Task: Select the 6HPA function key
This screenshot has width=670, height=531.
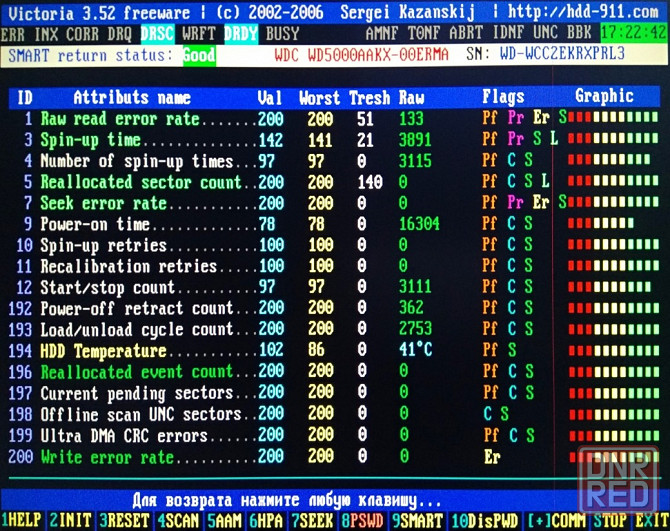Action: click(x=268, y=520)
